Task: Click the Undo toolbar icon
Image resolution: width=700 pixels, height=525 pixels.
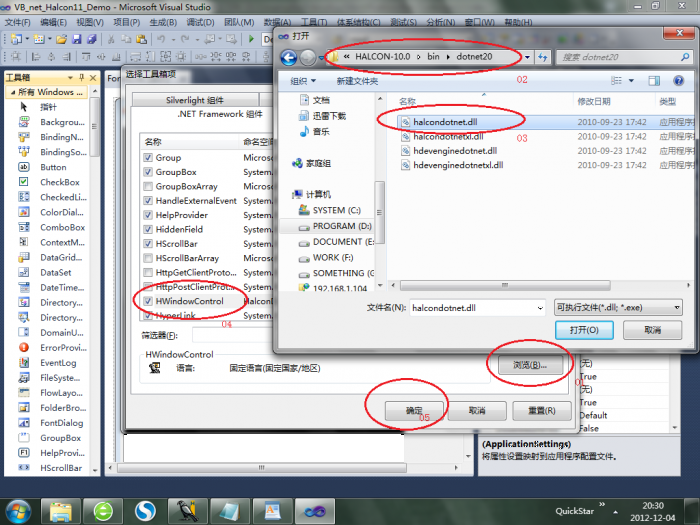Action: (161, 39)
